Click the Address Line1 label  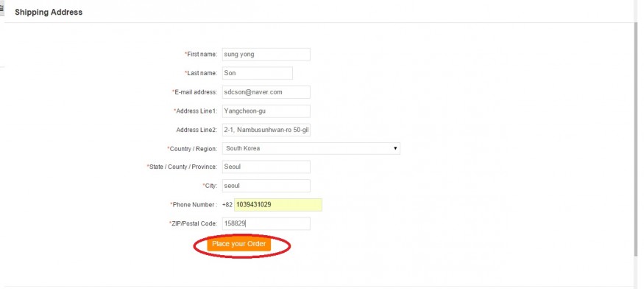point(196,111)
